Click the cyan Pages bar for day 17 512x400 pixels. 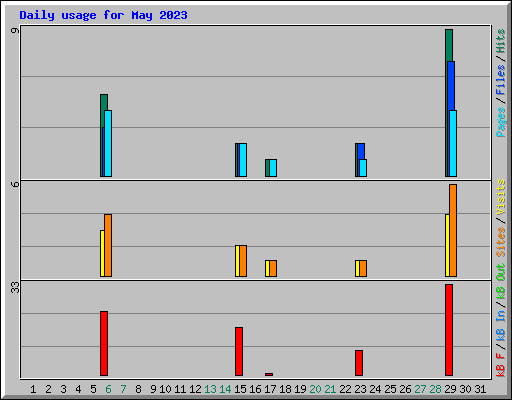[x=273, y=168]
